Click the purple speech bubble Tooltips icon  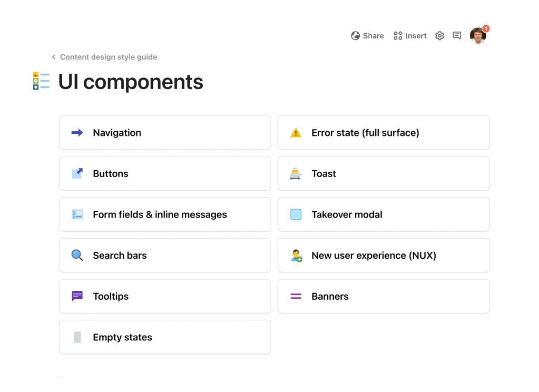pyautogui.click(x=77, y=296)
